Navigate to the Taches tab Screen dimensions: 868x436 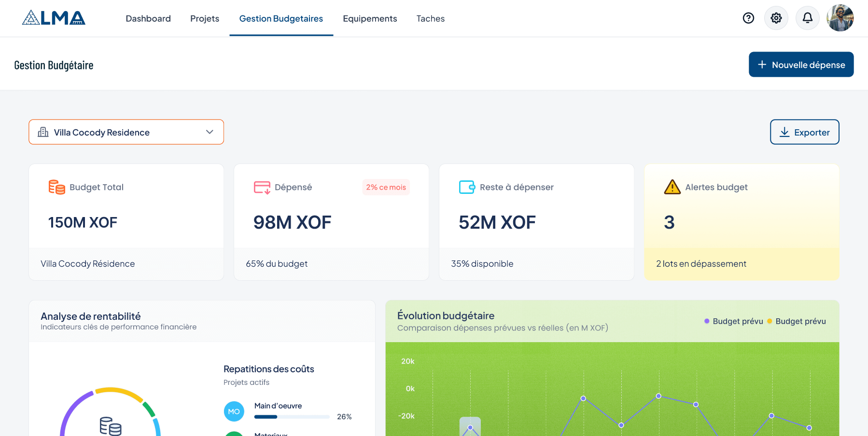[430, 19]
